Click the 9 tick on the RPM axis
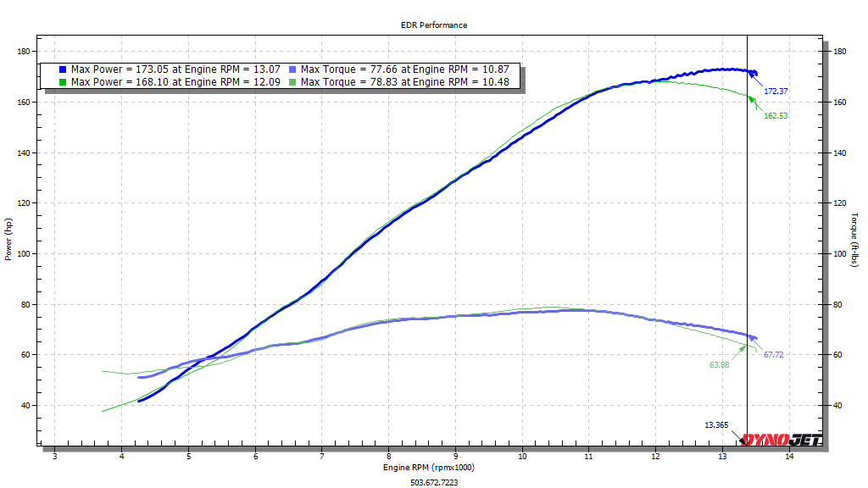This screenshot has width=868, height=488. 455,456
